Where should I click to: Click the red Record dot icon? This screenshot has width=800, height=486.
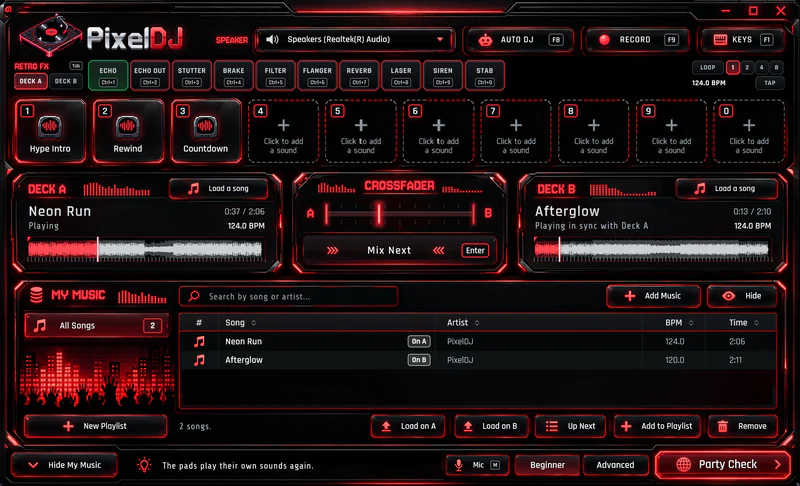pos(604,40)
